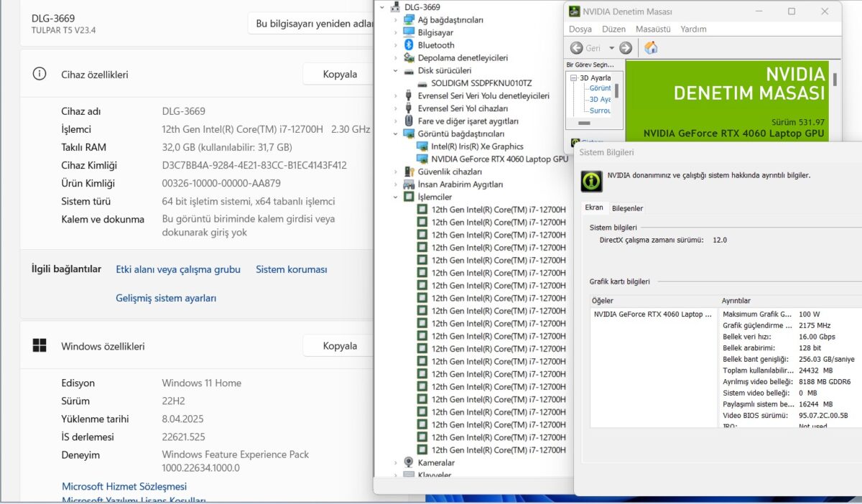Image resolution: width=862 pixels, height=504 pixels.
Task: Click the 2175 MHz graphics boost value
Action: click(x=815, y=325)
